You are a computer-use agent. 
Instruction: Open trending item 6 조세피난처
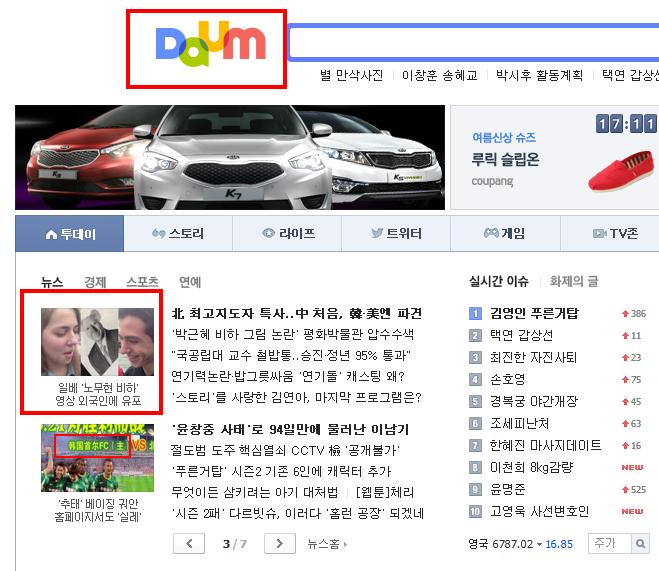(x=519, y=423)
